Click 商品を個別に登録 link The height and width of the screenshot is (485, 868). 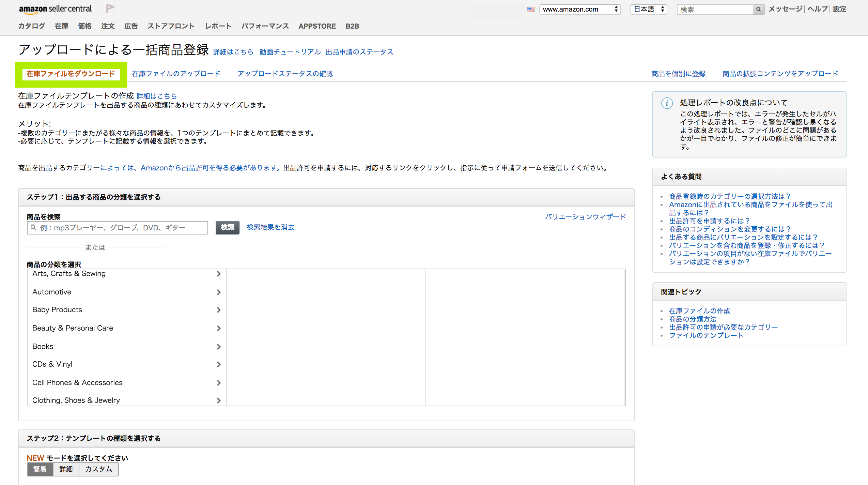(x=679, y=74)
